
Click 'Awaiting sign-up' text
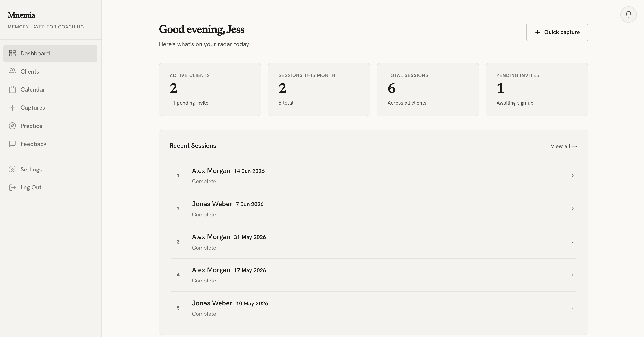[515, 103]
